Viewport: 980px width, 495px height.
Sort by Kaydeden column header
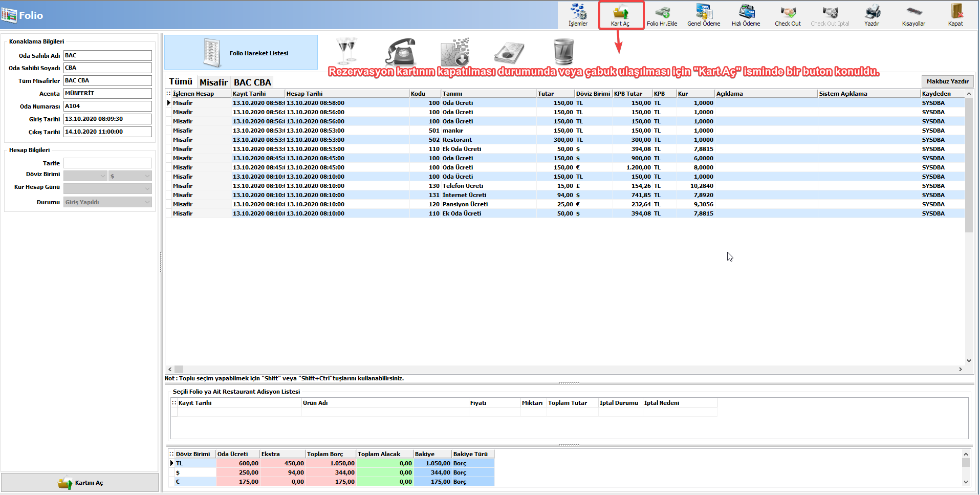(943, 94)
